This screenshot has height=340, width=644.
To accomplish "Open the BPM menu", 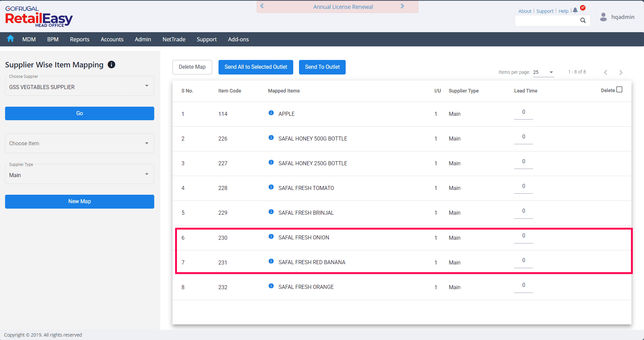I will tap(53, 39).
